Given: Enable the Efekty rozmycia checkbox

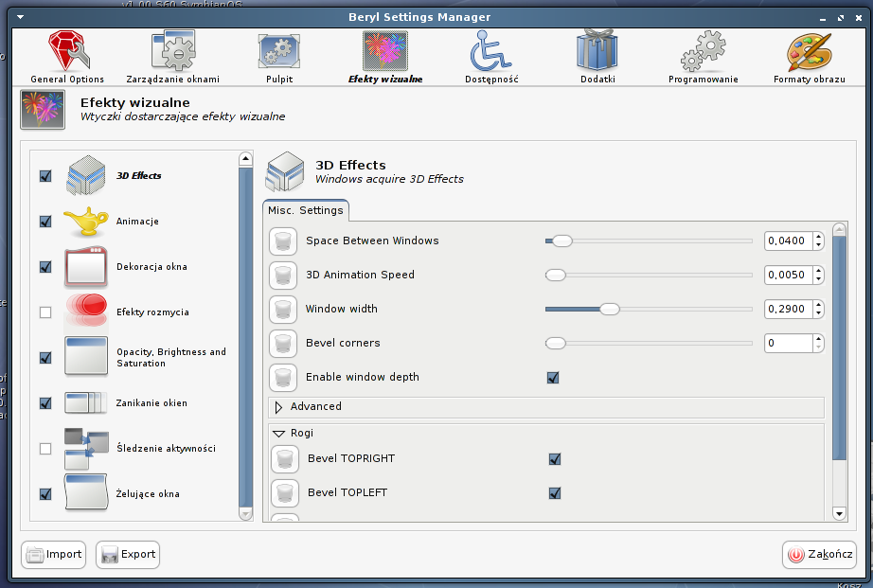Looking at the screenshot, I should point(45,312).
